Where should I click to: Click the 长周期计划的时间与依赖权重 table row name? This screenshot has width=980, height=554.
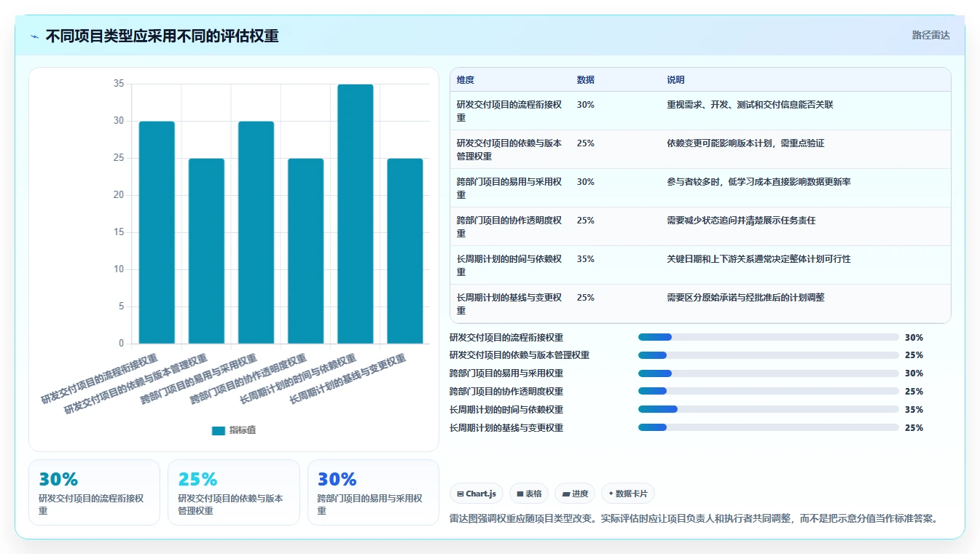pos(509,266)
